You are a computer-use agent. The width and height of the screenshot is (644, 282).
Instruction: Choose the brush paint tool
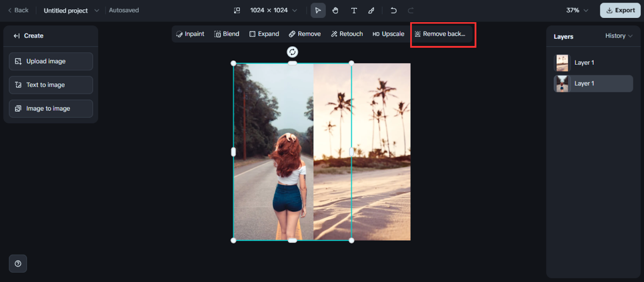point(371,11)
